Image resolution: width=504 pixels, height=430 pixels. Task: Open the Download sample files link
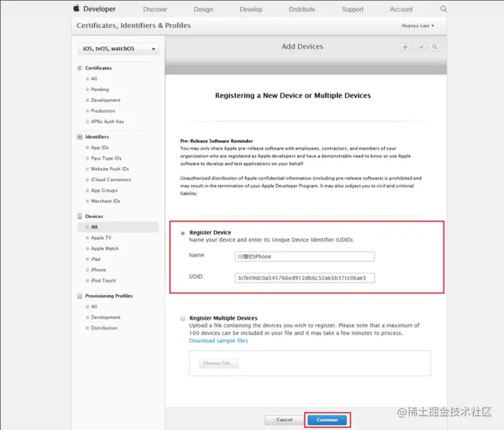point(218,341)
